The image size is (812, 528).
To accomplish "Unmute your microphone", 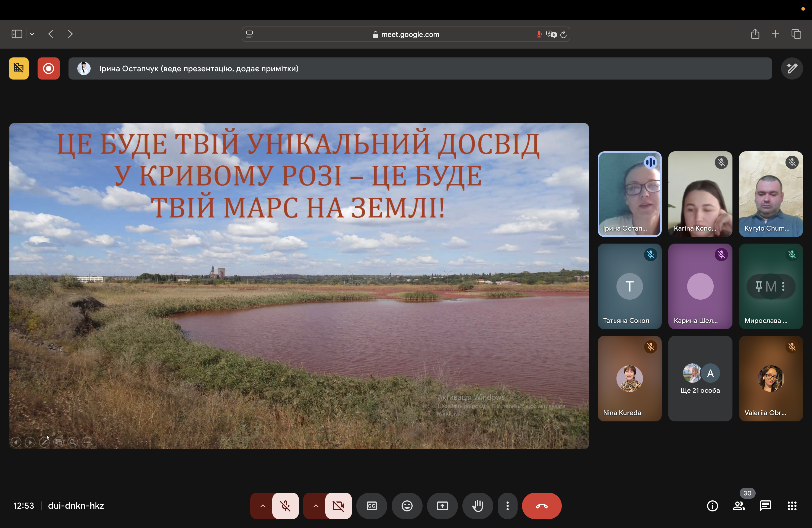I will (285, 506).
